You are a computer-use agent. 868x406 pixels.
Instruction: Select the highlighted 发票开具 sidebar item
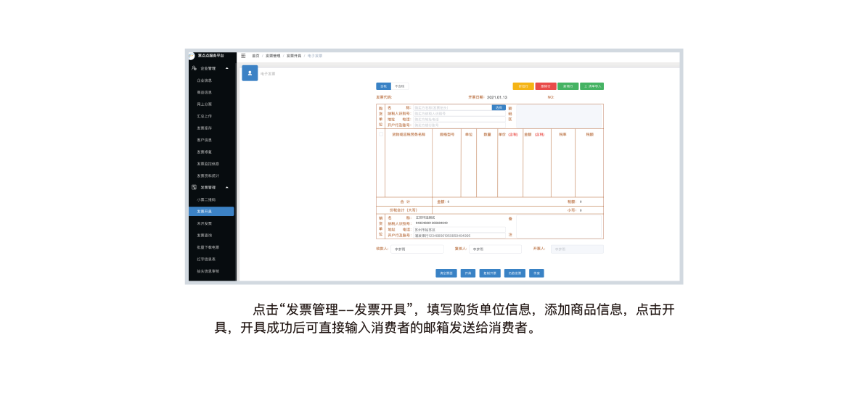tap(211, 211)
